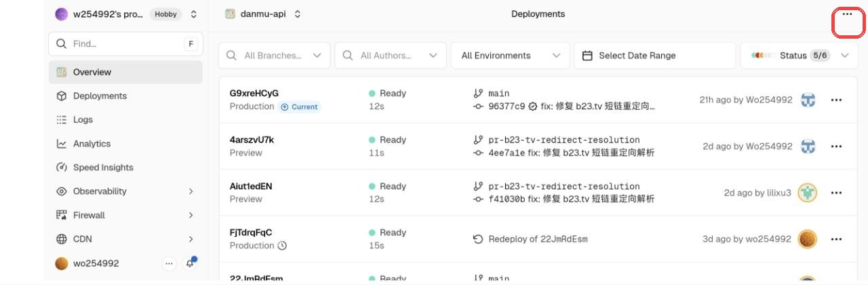Screen dimensions: 868x285
Task: Open deployment 4arszvU7k
Action: [x=252, y=140]
